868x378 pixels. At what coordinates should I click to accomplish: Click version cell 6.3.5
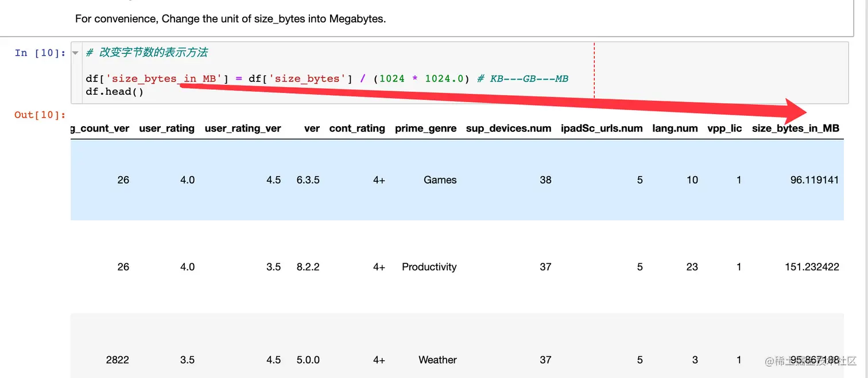point(308,180)
